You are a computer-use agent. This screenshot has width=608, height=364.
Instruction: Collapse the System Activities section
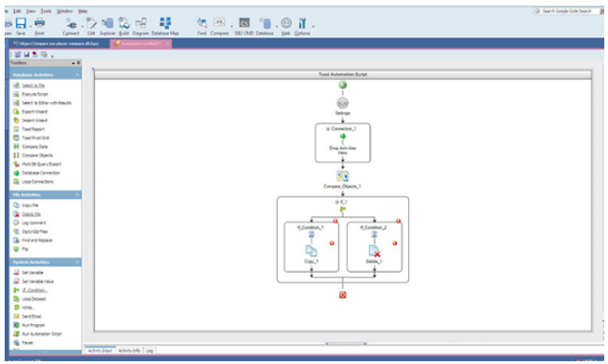click(x=77, y=262)
